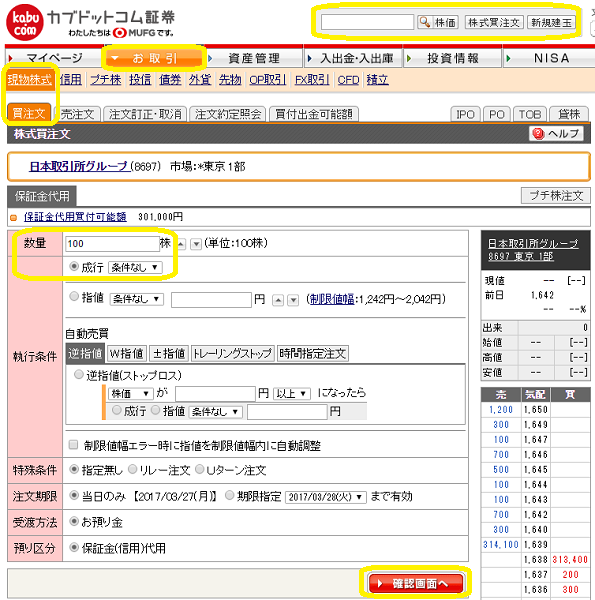The image size is (595, 600).
Task: Open the 2017/03/28 expiry date dropdown
Action: point(326,497)
